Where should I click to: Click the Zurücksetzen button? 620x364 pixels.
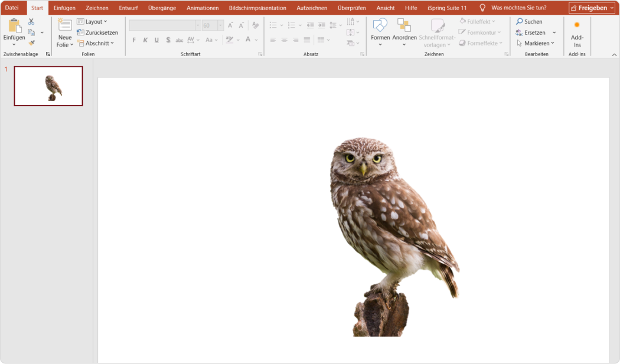point(97,32)
